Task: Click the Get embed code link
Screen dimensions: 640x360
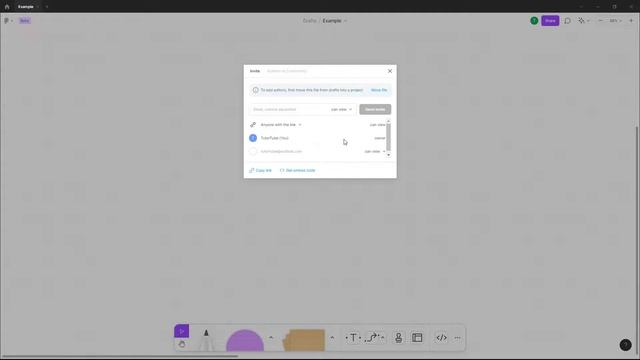Action: point(298,170)
